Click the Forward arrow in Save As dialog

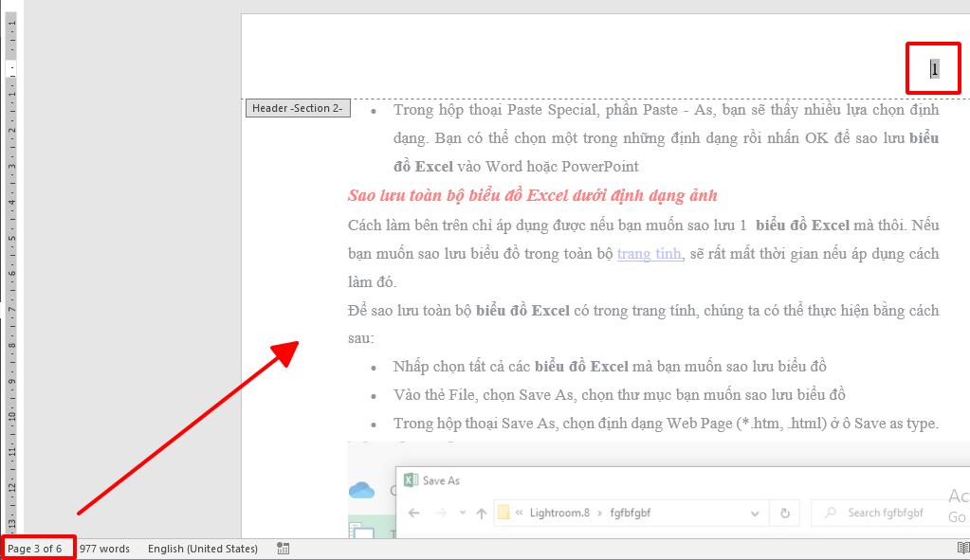click(x=439, y=513)
